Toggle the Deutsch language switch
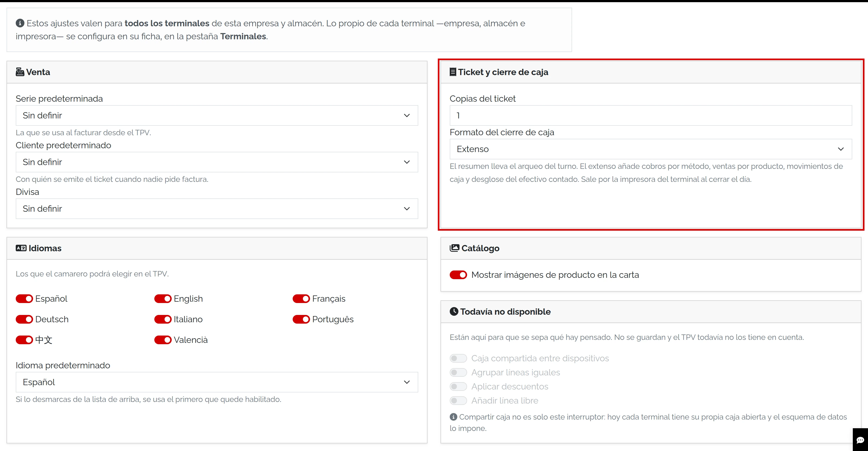 (x=24, y=319)
